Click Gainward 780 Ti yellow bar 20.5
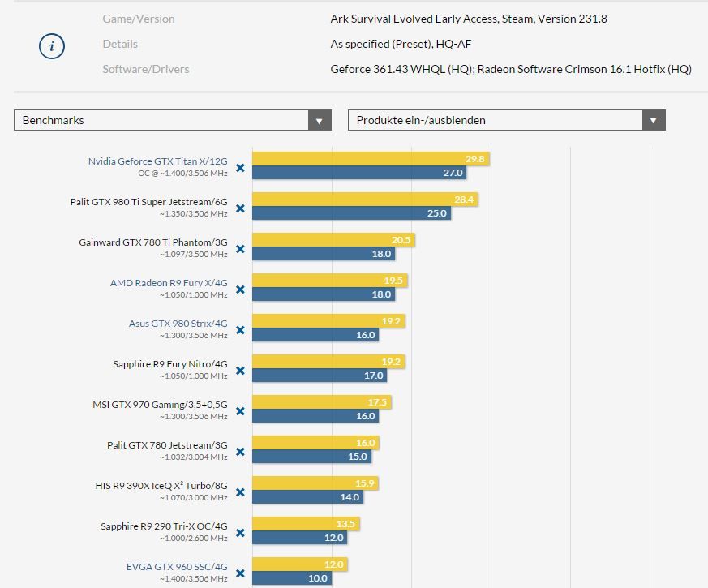The image size is (708, 588). [333, 240]
